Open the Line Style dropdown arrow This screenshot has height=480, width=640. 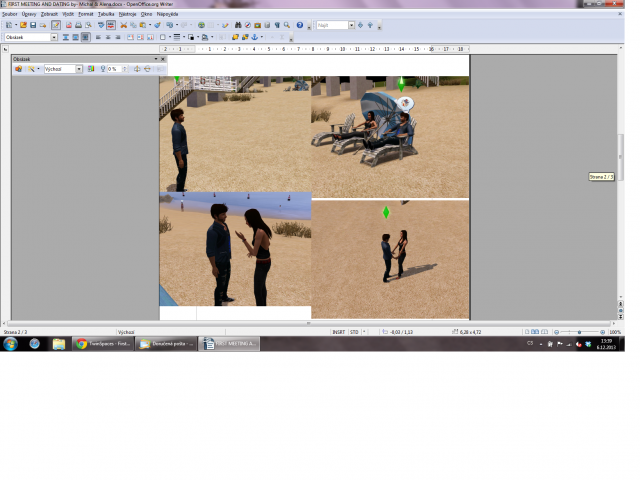(184, 37)
